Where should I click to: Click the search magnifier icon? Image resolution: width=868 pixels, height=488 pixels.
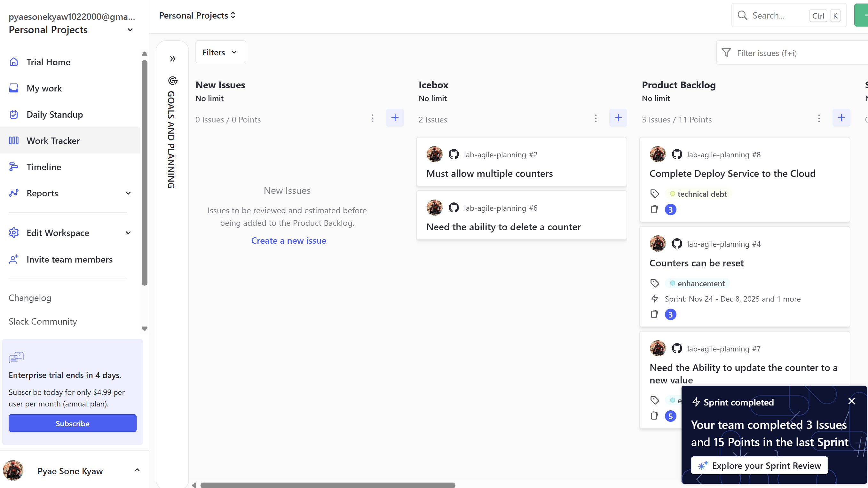click(742, 15)
